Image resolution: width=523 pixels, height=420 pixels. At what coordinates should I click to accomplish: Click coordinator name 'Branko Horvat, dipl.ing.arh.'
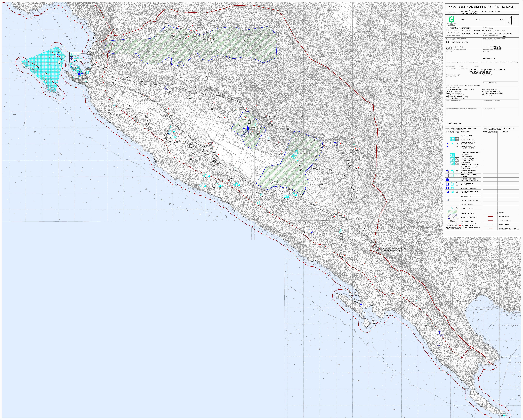pos(473,86)
